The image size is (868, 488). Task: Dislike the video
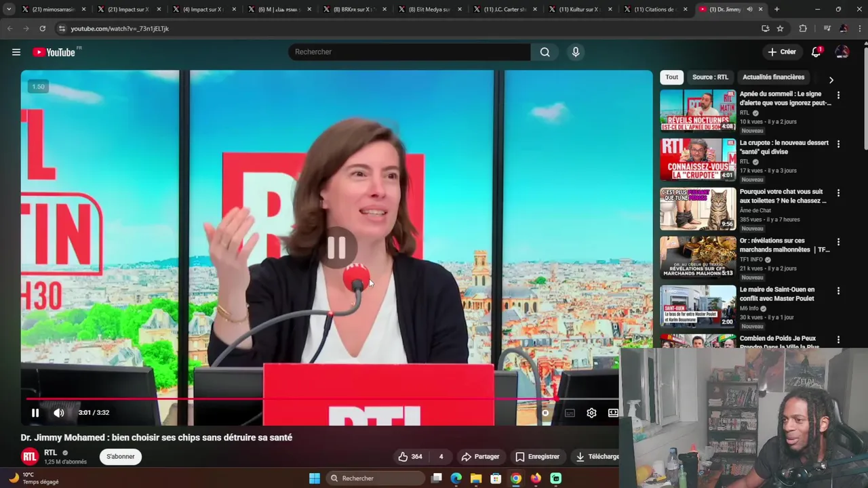pos(441,457)
